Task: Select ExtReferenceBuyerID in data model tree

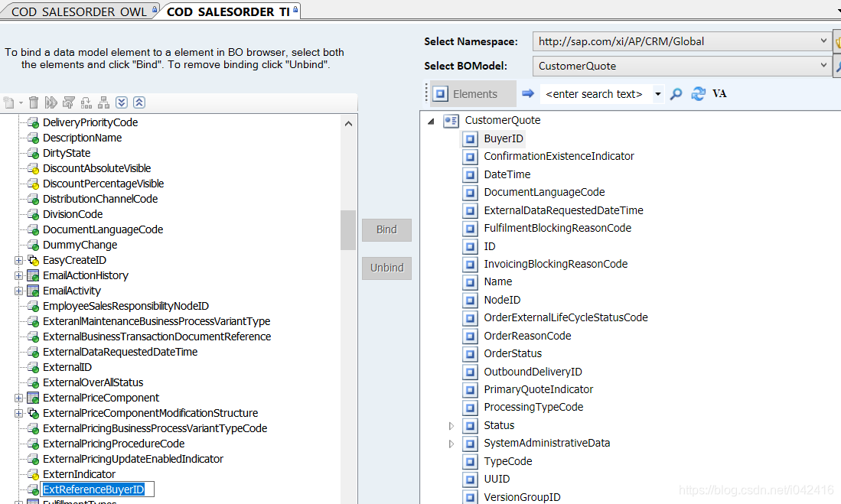Action: [x=93, y=489]
